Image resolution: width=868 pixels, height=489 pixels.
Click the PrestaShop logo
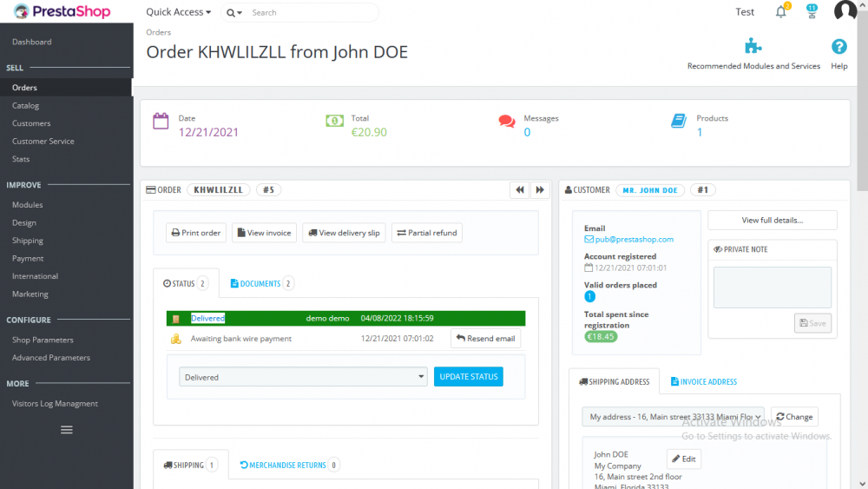[x=62, y=11]
